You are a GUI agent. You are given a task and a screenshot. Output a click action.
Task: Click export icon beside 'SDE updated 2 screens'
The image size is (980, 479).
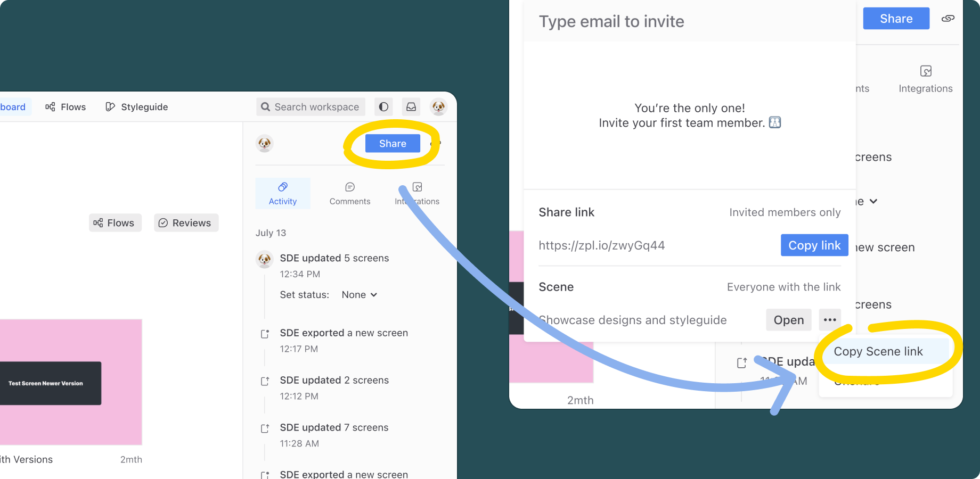pyautogui.click(x=265, y=381)
